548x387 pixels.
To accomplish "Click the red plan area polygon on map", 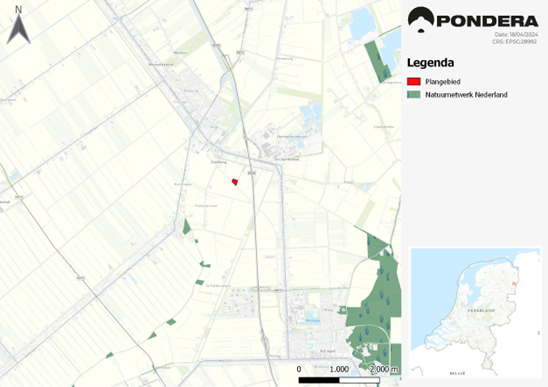I will point(235,182).
